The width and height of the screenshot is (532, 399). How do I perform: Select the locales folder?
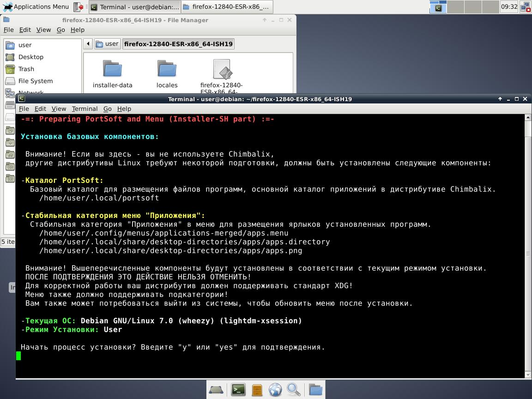pyautogui.click(x=167, y=74)
